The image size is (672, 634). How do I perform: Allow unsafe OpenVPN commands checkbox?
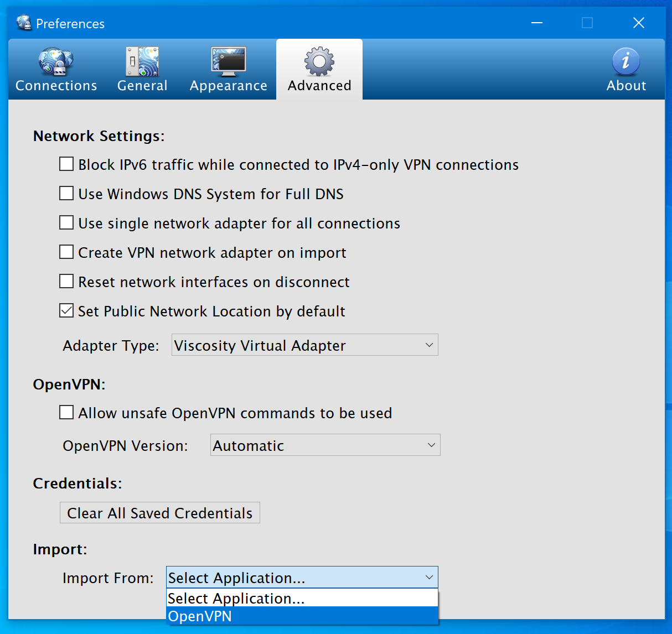click(x=66, y=413)
